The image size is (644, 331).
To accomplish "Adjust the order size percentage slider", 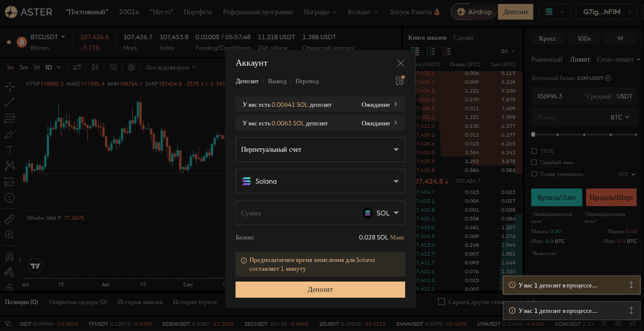I will pyautogui.click(x=584, y=134).
